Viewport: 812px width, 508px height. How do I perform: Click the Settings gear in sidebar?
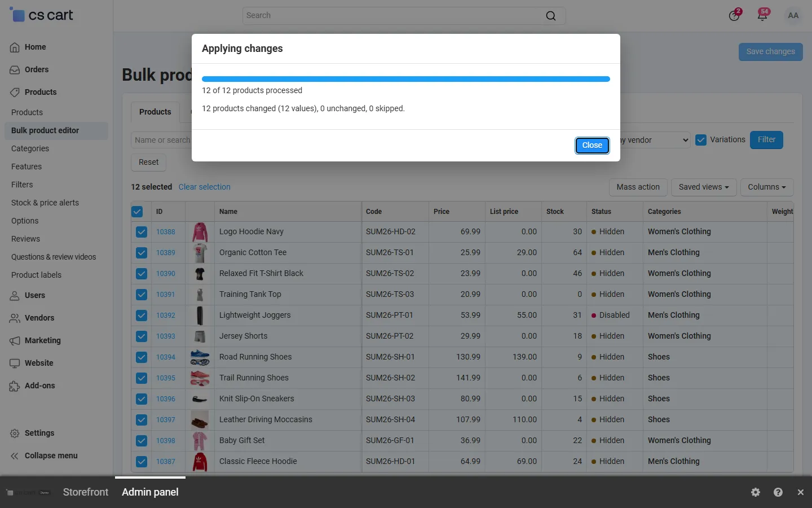click(15, 433)
